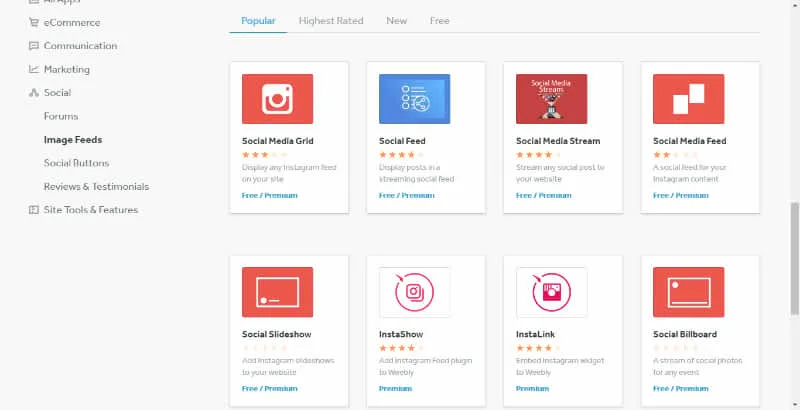This screenshot has width=800, height=410.
Task: Click star rating of Social Media Stream
Action: click(x=539, y=155)
